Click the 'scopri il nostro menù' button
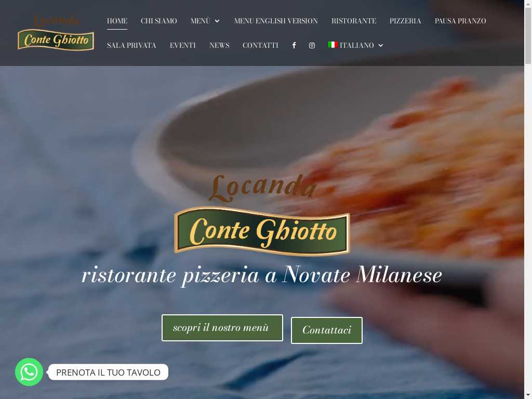Image resolution: width=532 pixels, height=399 pixels. pyautogui.click(x=222, y=328)
